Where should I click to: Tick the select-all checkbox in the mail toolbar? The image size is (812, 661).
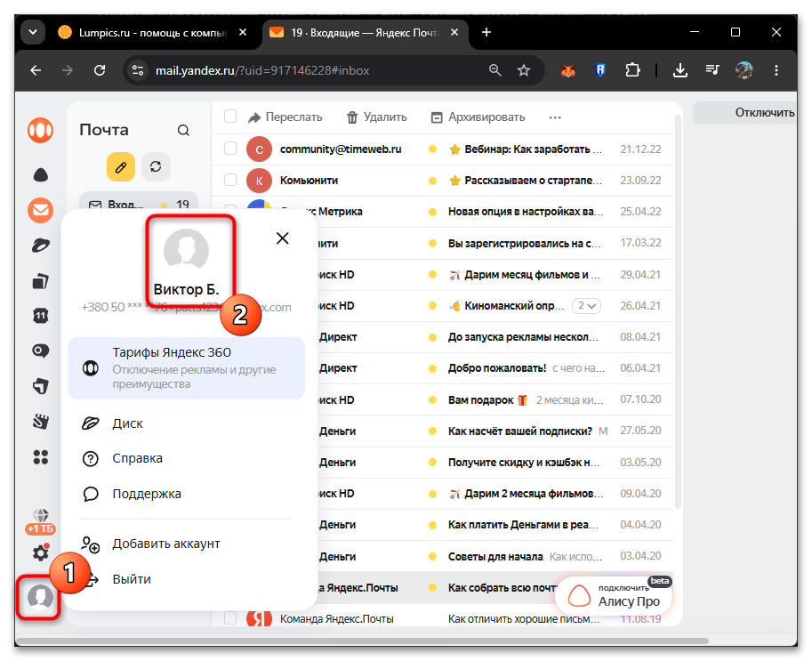[x=230, y=117]
